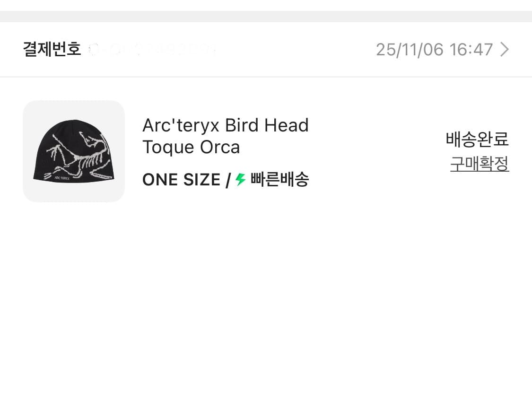This screenshot has width=532, height=419.
Task: Click the small ARC'TERYX logo on the beanie
Action: point(62,178)
